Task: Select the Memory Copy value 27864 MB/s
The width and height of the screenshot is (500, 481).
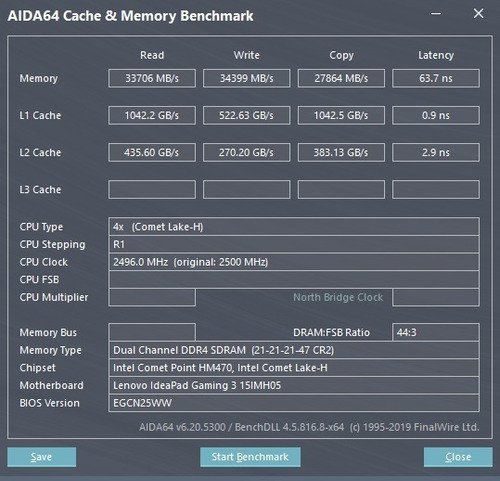Action: tap(341, 78)
